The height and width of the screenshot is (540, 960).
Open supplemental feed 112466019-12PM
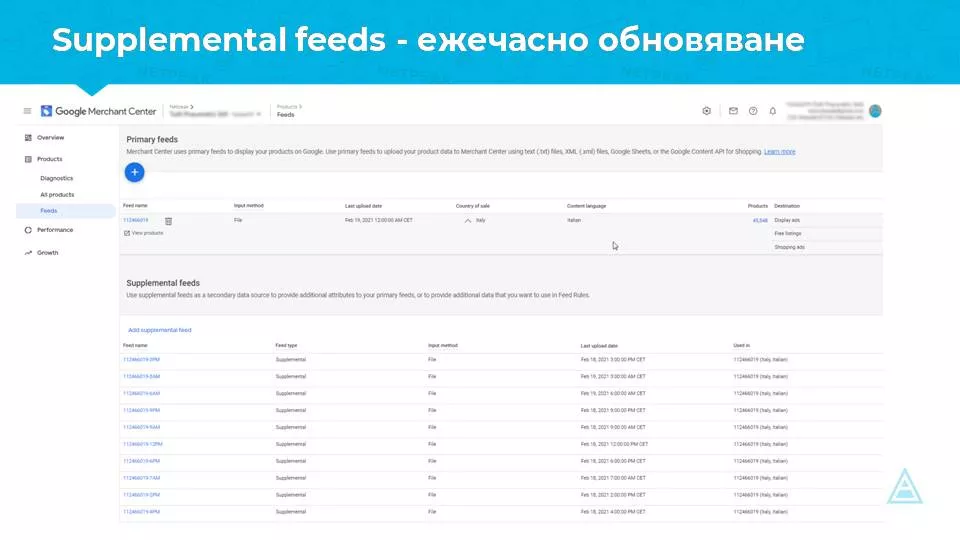tap(143, 444)
